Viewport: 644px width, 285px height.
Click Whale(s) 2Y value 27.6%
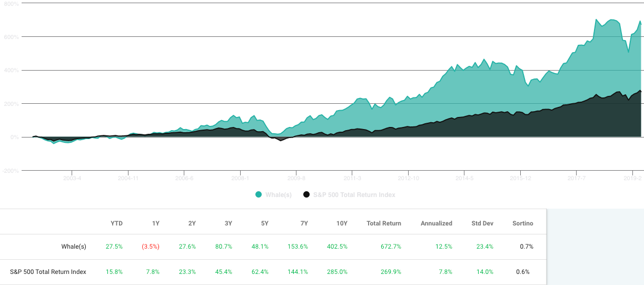click(x=187, y=247)
